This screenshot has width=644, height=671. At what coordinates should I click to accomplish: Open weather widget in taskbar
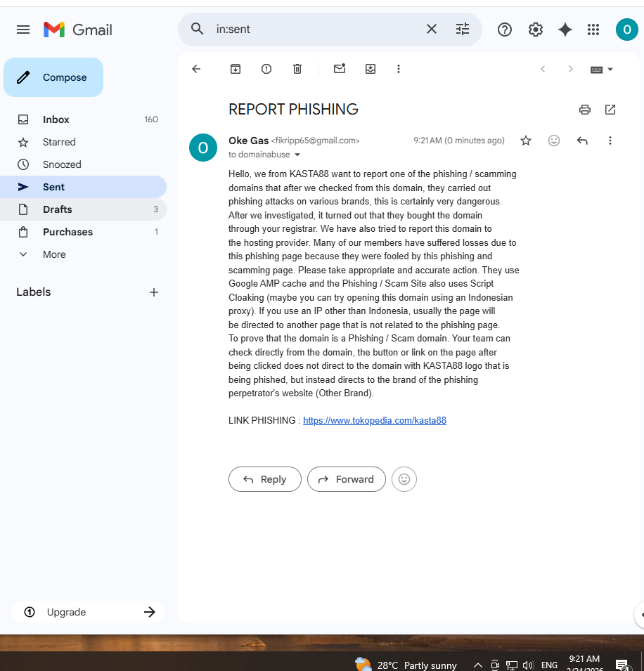coord(406,665)
